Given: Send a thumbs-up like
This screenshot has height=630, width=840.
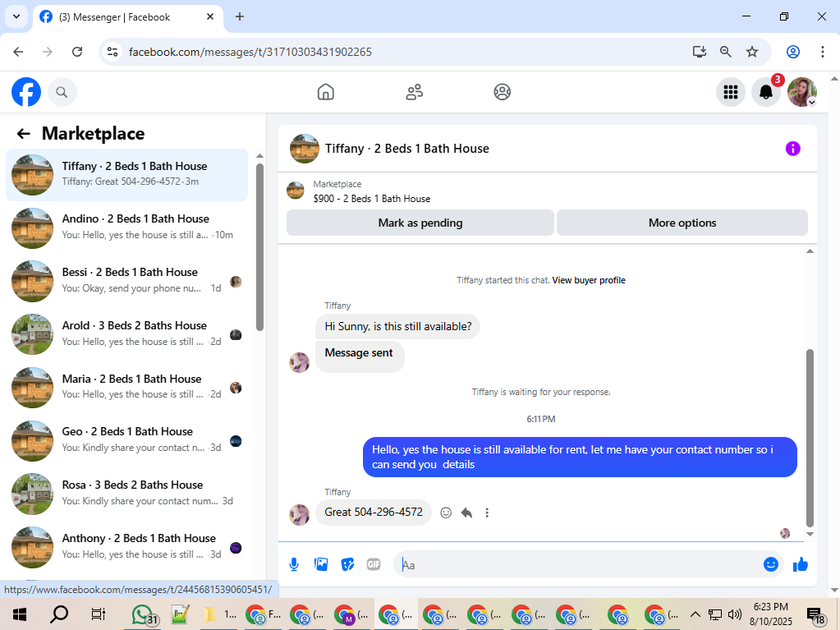Looking at the screenshot, I should 801,564.
